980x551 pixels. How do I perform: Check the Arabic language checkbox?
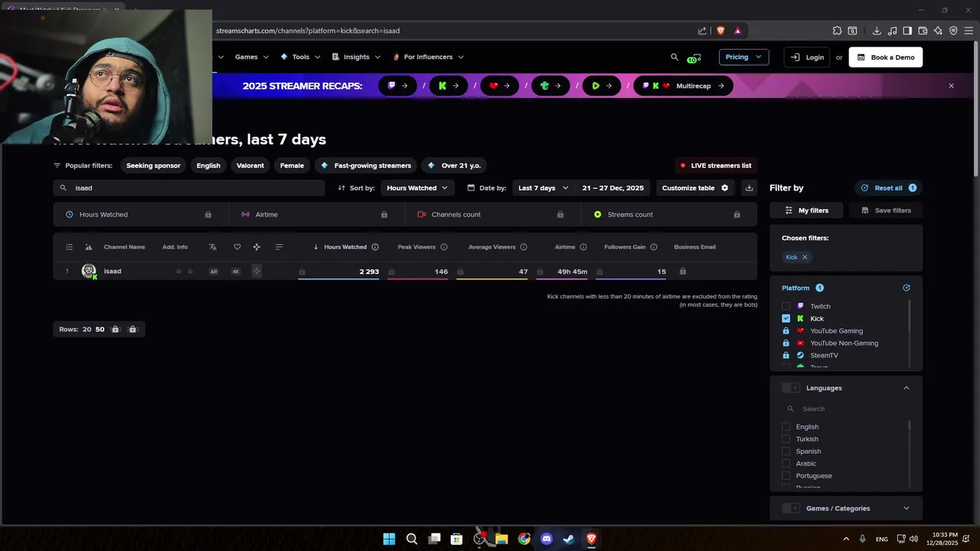(786, 464)
